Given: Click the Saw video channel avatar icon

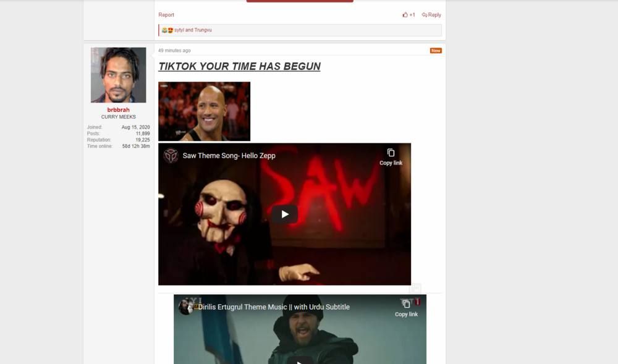Looking at the screenshot, I should click(x=171, y=156).
